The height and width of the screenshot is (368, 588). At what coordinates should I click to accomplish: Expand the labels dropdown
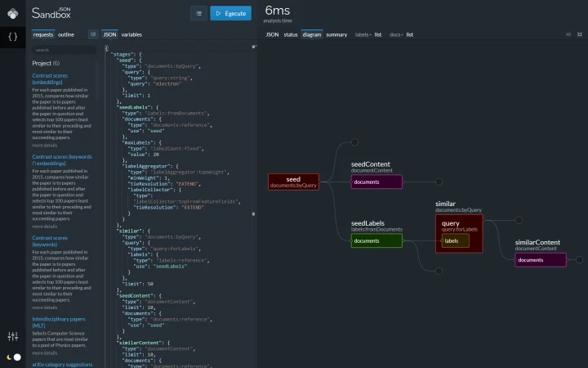click(x=363, y=34)
